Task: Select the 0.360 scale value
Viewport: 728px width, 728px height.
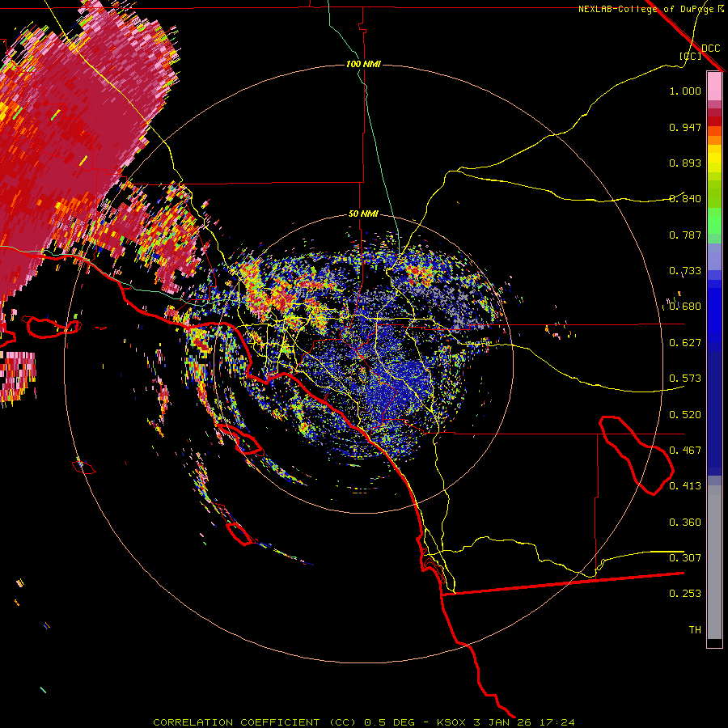Action: [x=685, y=523]
